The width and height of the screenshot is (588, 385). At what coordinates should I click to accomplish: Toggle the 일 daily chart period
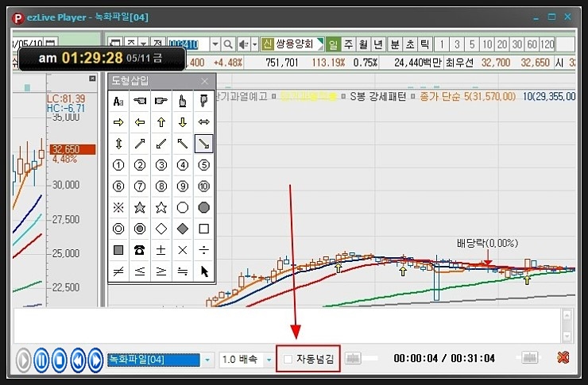334,44
